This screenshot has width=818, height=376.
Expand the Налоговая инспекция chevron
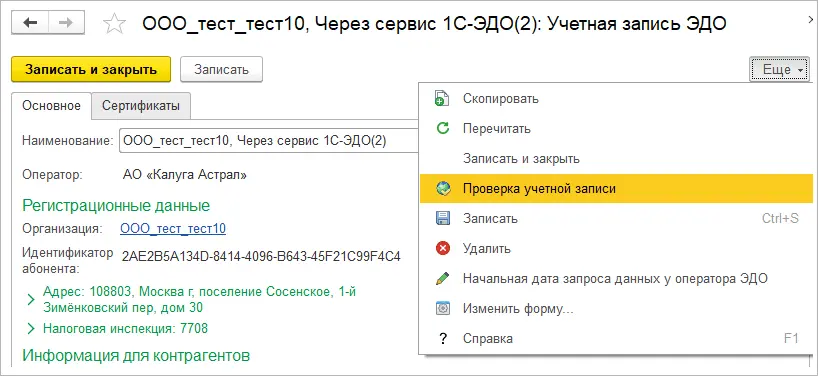pos(31,329)
